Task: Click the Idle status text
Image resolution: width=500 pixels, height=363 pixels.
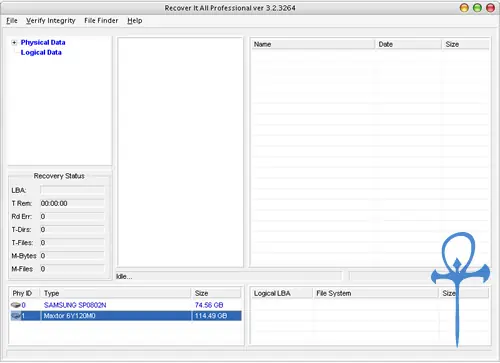Action: pyautogui.click(x=124, y=277)
